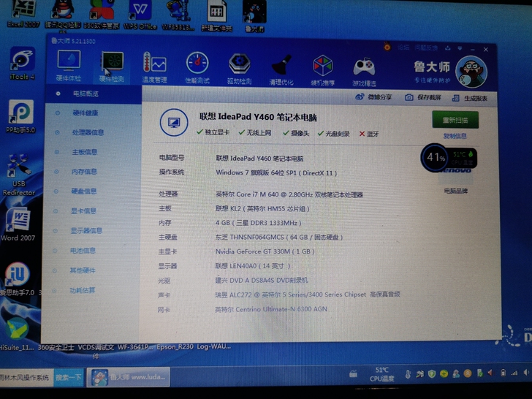The height and width of the screenshot is (399, 532).
Task: Open the 论坛 forum link
Action: coord(403,47)
